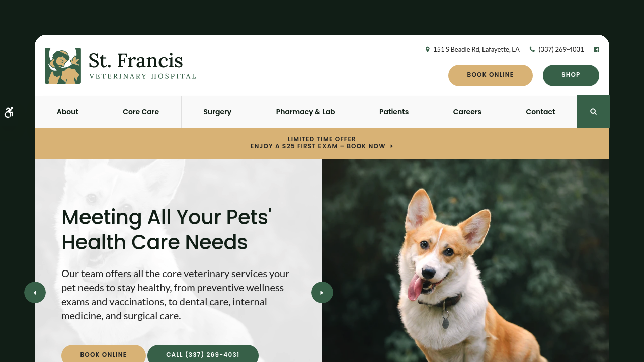The image size is (644, 362).
Task: Open the accessibility wheelchair icon
Action: coord(9,112)
